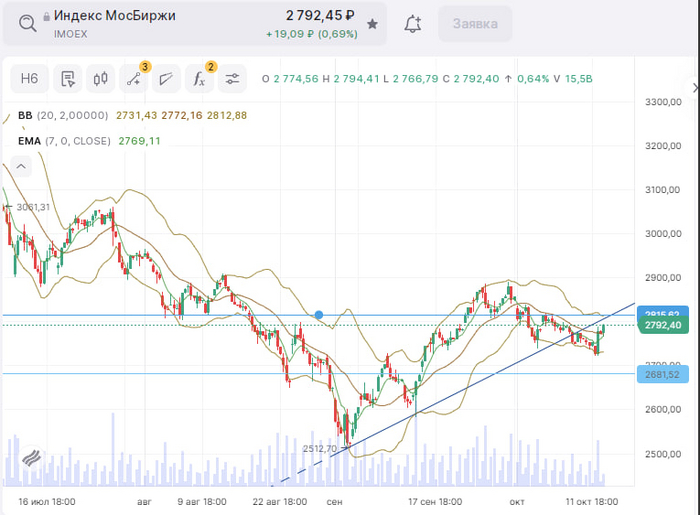Change chart type with the candlestick icon

[x=100, y=79]
